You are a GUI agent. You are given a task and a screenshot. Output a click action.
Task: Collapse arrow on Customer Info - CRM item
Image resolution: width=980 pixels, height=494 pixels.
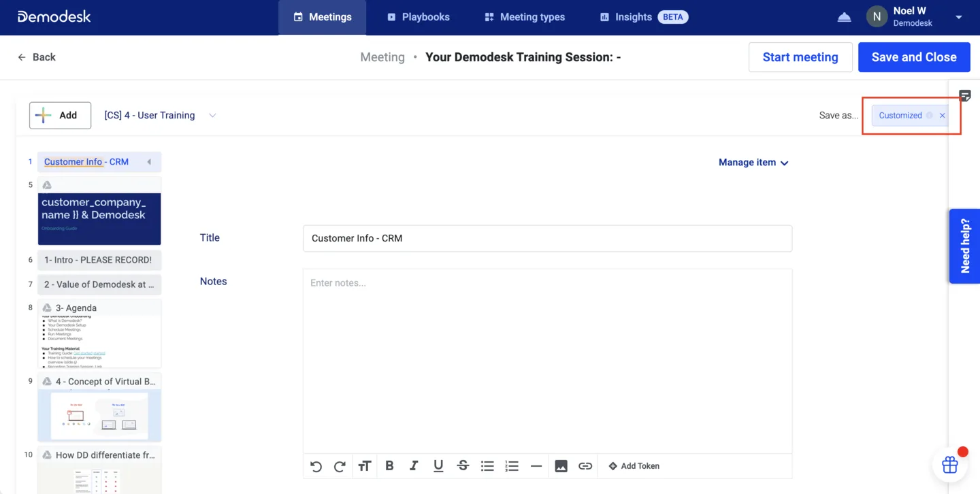coord(149,162)
